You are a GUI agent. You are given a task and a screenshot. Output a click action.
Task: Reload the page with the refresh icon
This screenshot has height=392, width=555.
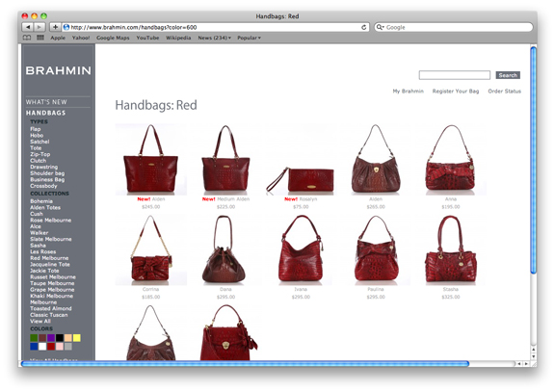tap(363, 27)
